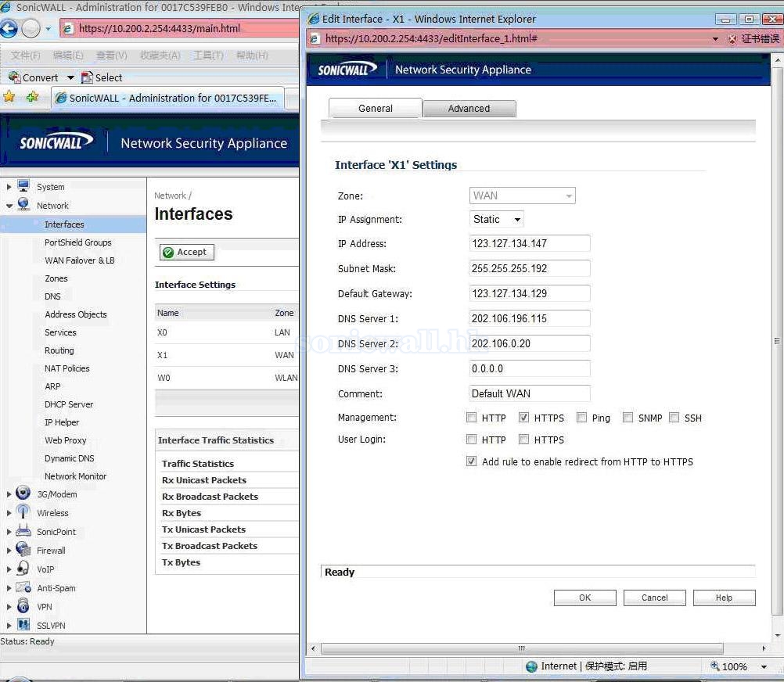
Task: Click the 3G/Modem icon in sidebar
Action: pos(23,494)
